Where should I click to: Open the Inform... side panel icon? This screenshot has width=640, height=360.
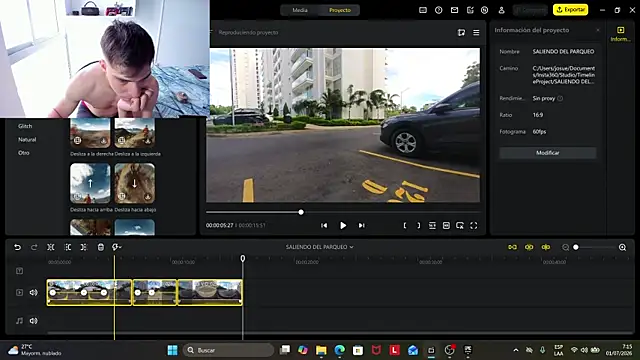click(x=620, y=34)
